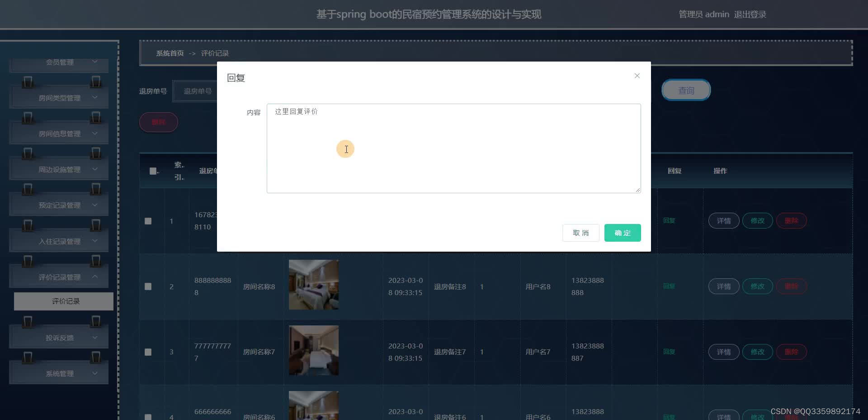Click the 回复 link for 房间名称7 row
The width and height of the screenshot is (868, 420).
pos(669,352)
